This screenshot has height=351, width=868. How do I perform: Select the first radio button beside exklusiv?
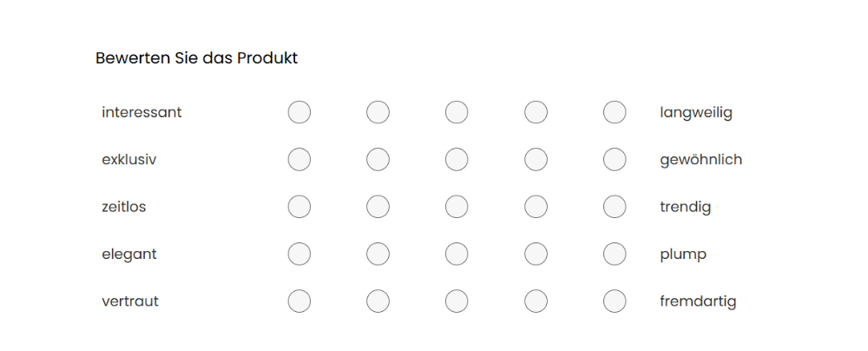[x=299, y=160]
